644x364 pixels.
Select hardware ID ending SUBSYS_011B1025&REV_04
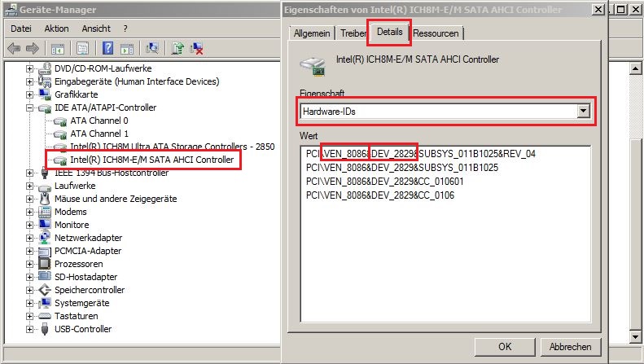point(421,154)
